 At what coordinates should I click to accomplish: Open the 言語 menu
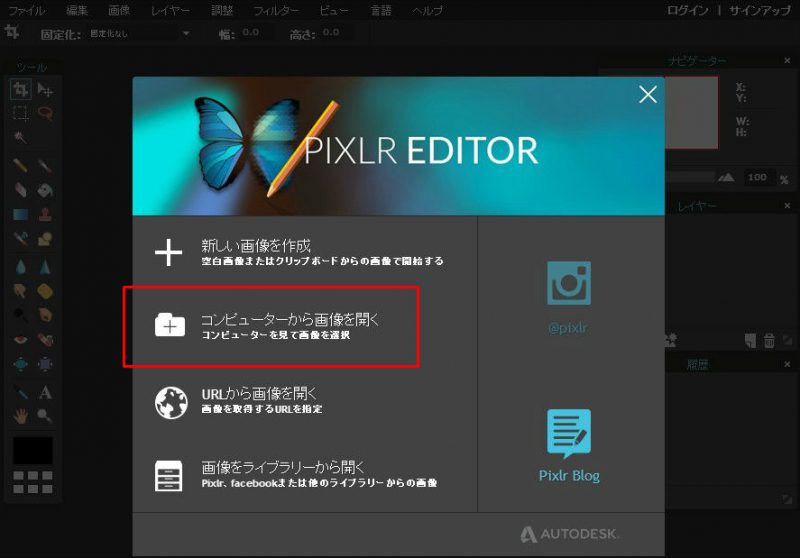pyautogui.click(x=381, y=10)
